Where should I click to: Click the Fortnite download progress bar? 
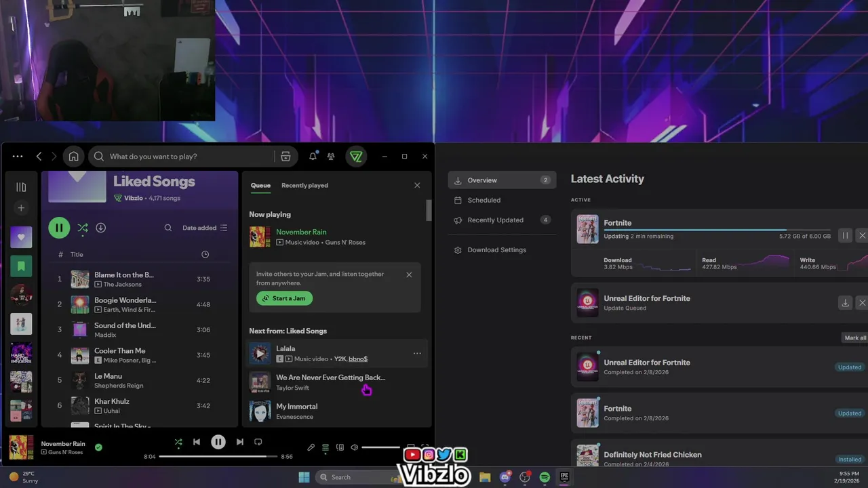coord(717,230)
